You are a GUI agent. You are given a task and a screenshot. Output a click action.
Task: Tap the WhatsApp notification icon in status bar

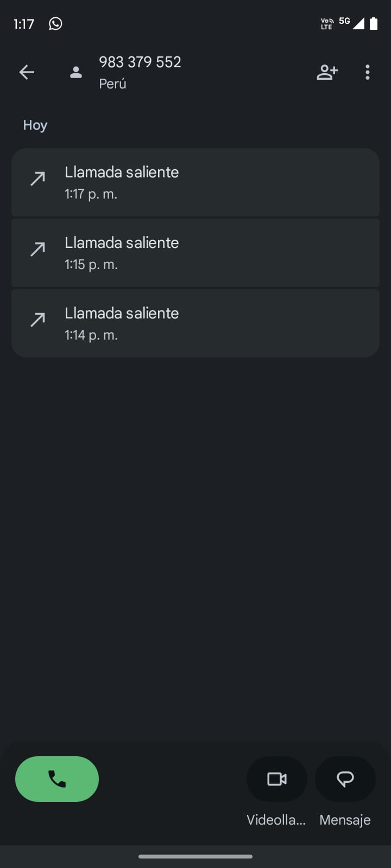tap(55, 23)
